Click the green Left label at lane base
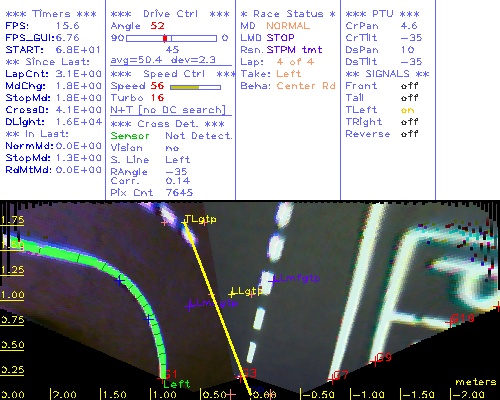The image size is (500, 400). pos(177,384)
